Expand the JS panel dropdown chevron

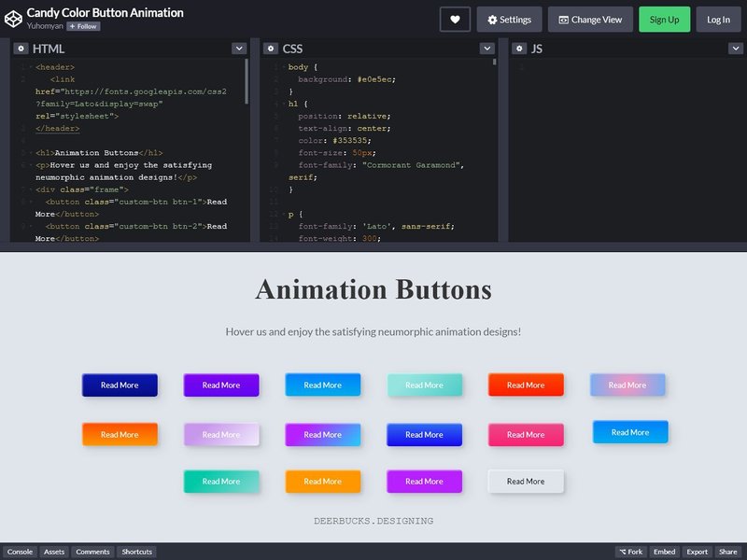[736, 49]
